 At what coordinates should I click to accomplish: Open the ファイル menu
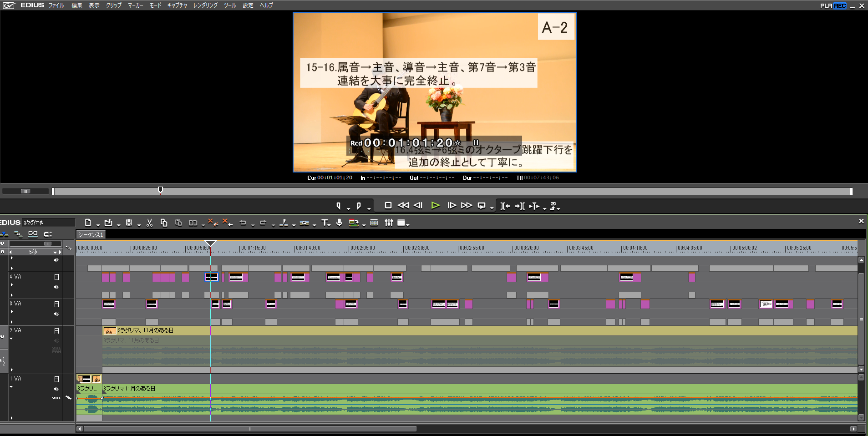56,5
